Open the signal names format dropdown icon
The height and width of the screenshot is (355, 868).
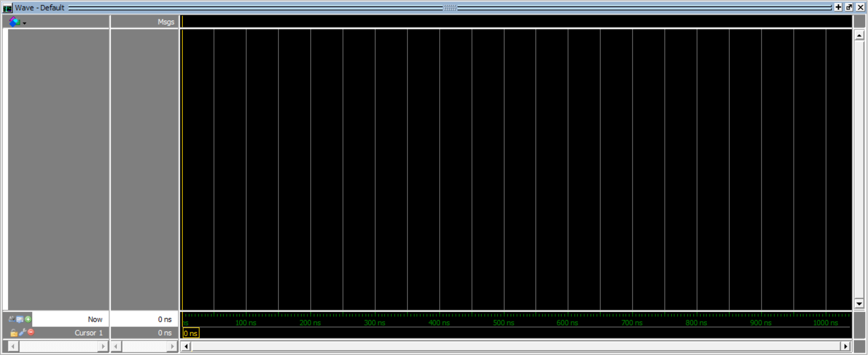(x=17, y=22)
